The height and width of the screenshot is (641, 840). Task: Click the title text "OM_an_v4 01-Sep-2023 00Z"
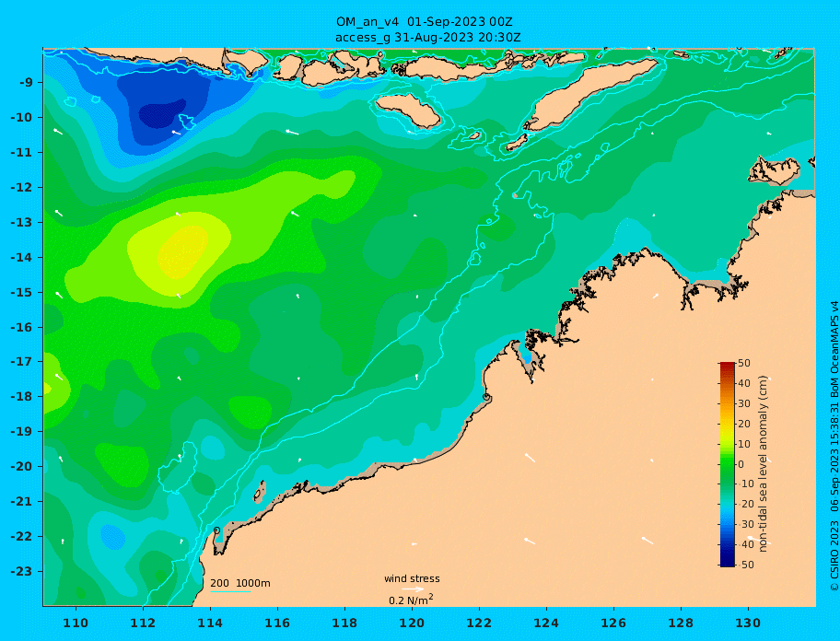[x=425, y=22]
